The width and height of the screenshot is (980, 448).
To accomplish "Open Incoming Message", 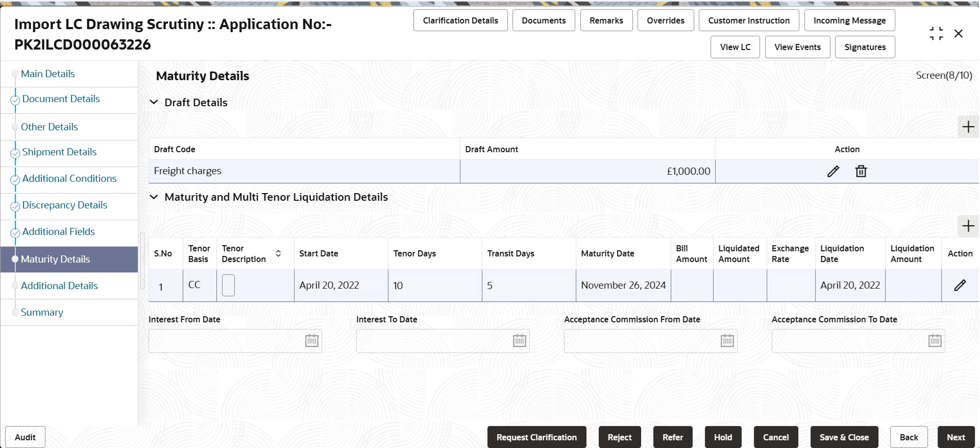I will tap(849, 20).
